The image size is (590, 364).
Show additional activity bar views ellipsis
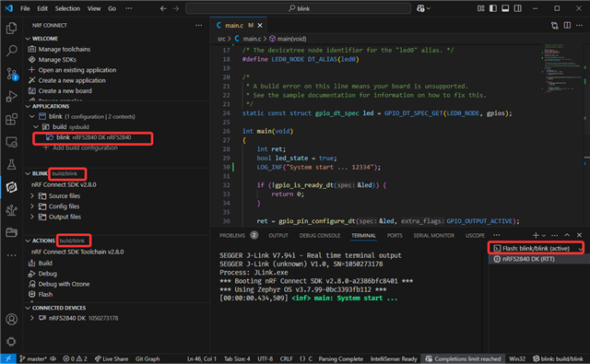(x=11, y=255)
